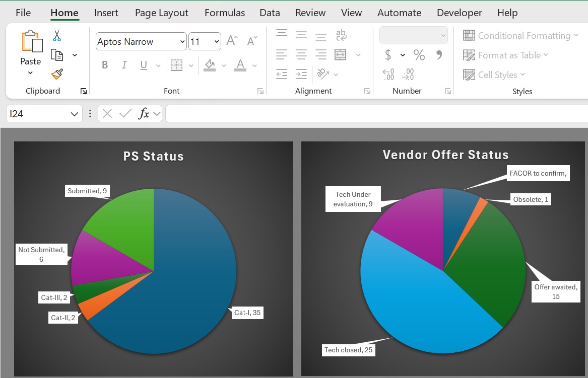The width and height of the screenshot is (588, 378).
Task: Open the font name dropdown Aptos Narrow
Action: pyautogui.click(x=182, y=42)
